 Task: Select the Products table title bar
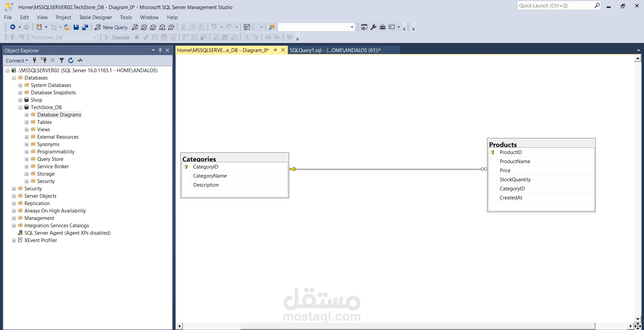[541, 144]
